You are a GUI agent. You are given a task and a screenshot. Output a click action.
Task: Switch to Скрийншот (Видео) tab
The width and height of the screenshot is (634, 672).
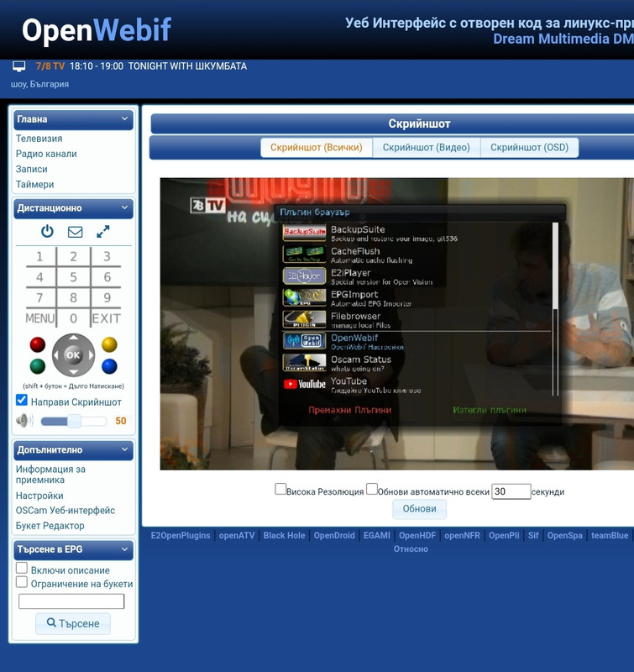pyautogui.click(x=427, y=148)
